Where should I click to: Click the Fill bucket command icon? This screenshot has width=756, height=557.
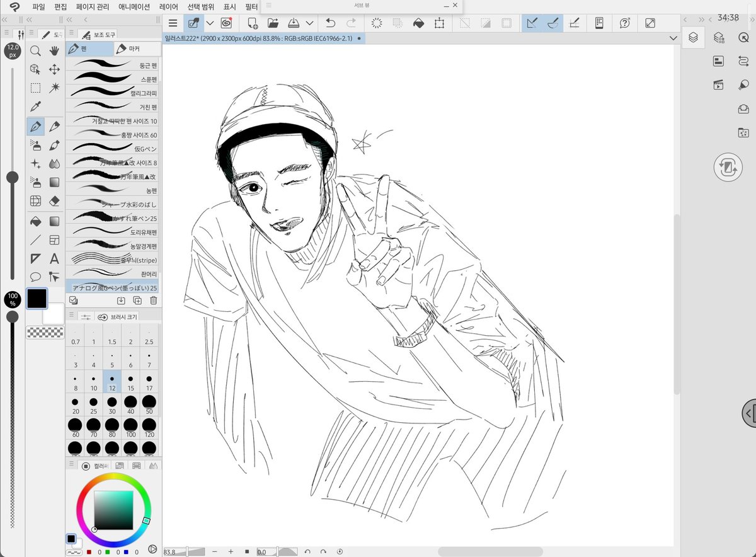tap(418, 23)
